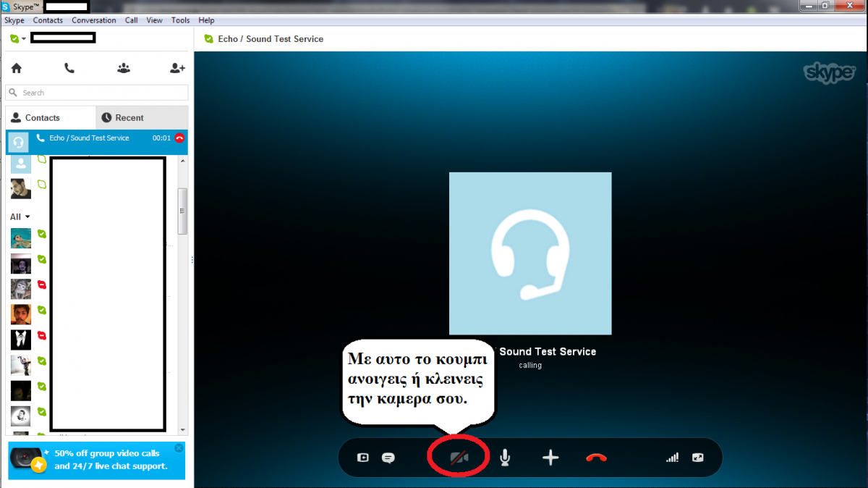The height and width of the screenshot is (488, 868).
Task: Click the sidebar splitter handle dots
Action: 192,259
